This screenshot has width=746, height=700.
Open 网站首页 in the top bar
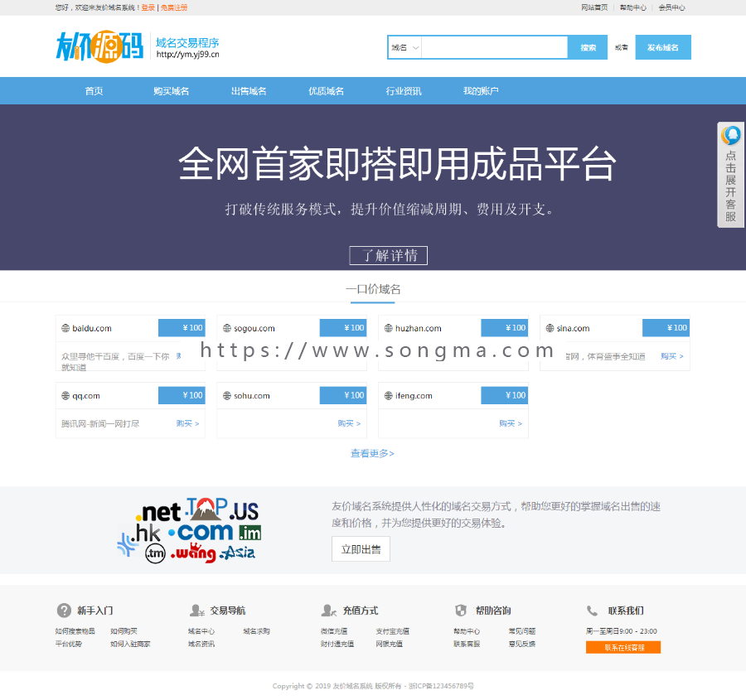594,7
